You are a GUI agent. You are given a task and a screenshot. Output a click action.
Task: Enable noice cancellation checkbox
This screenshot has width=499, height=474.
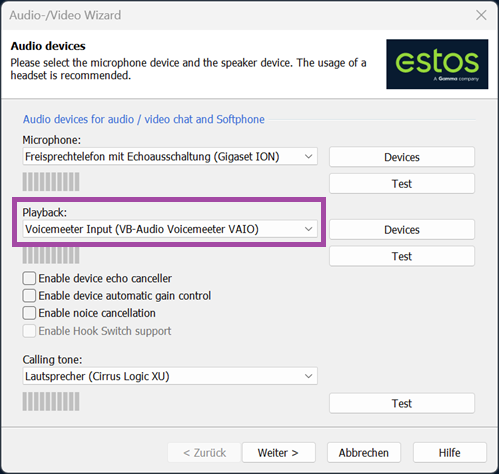click(29, 313)
